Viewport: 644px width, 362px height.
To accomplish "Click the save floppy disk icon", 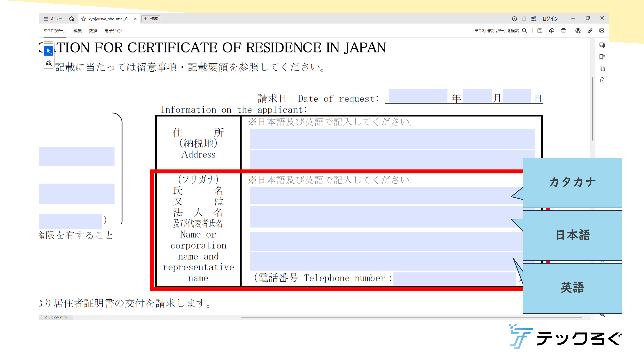I will pos(540,31).
